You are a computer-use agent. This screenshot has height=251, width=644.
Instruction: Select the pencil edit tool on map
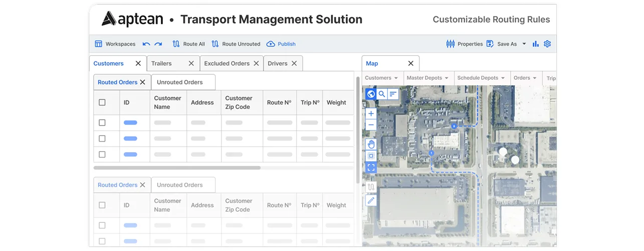(371, 200)
